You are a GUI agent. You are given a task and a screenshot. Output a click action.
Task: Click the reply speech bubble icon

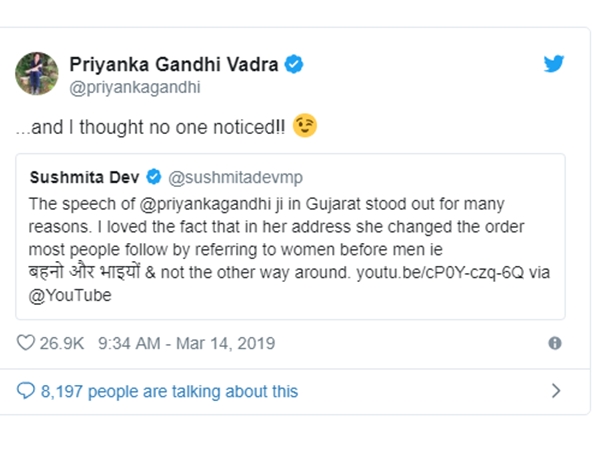(x=26, y=391)
